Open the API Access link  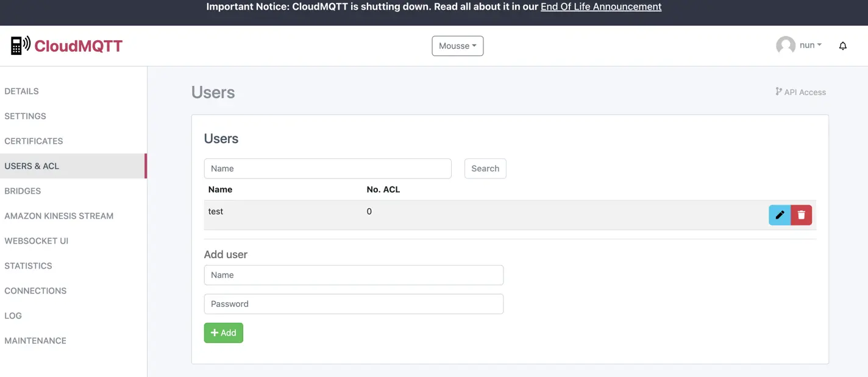pyautogui.click(x=805, y=91)
